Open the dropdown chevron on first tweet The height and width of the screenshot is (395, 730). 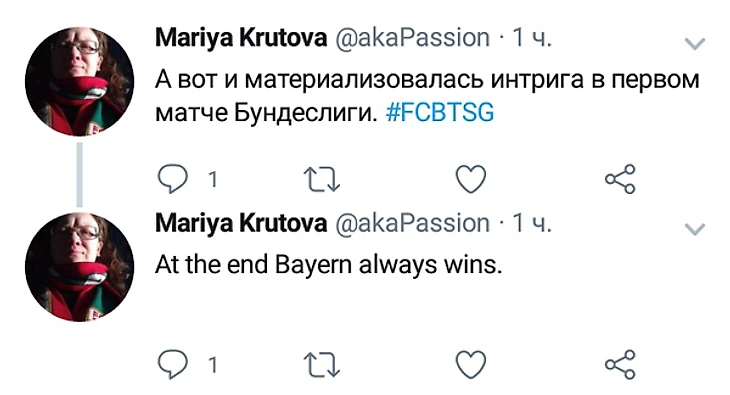tap(695, 44)
